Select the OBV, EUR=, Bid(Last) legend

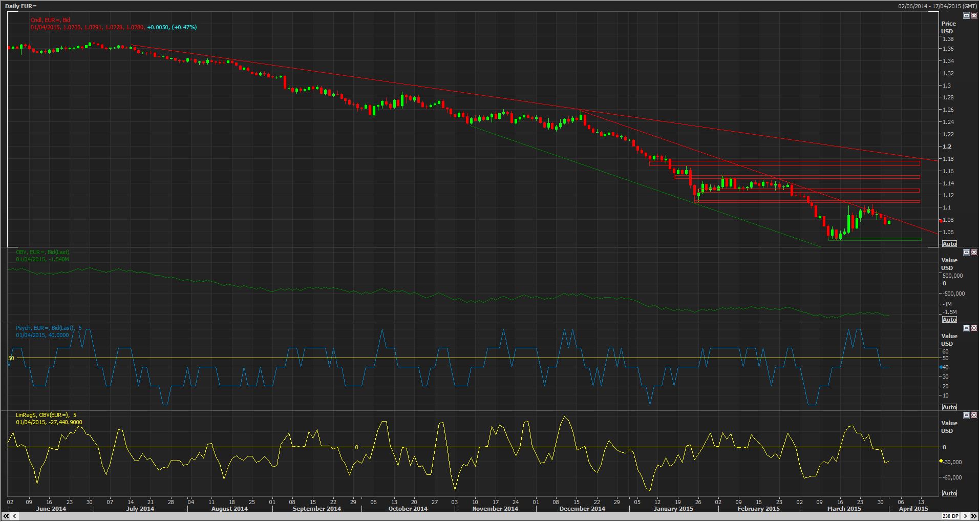[42, 252]
